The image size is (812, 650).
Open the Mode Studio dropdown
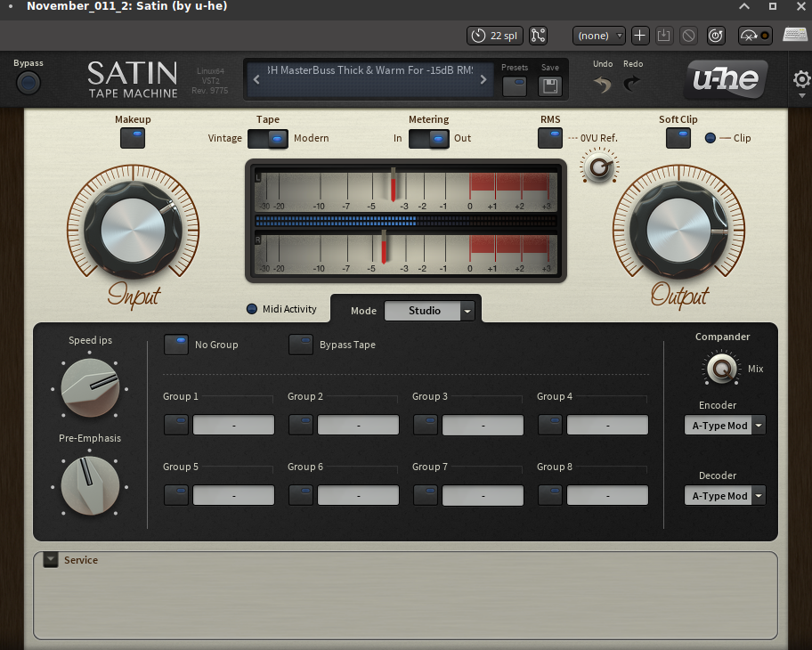429,311
